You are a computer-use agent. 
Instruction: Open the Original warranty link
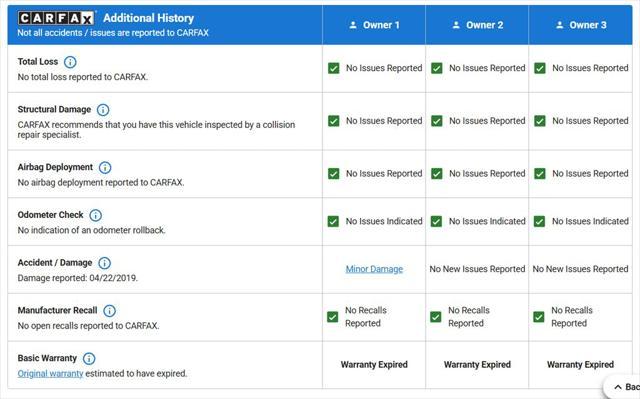point(50,373)
